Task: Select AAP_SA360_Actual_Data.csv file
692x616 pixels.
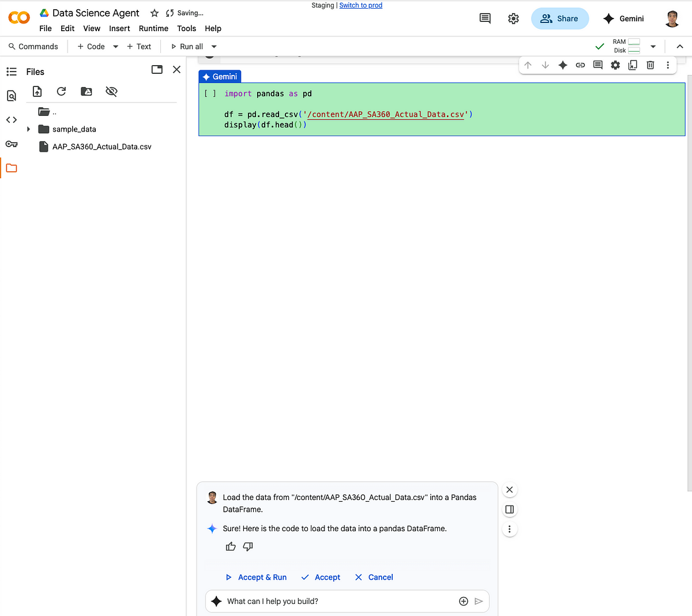Action: coord(95,147)
